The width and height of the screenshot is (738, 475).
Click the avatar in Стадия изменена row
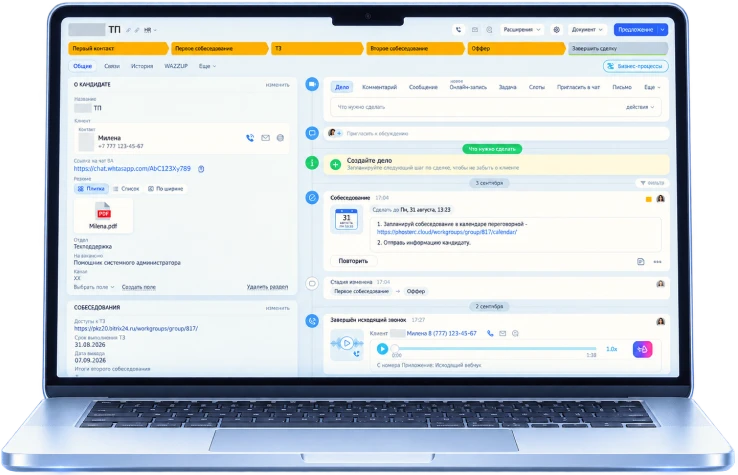click(x=660, y=284)
